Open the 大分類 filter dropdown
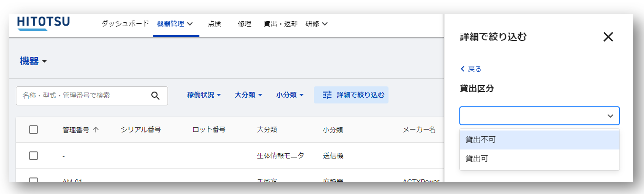The height and width of the screenshot is (194, 644). pyautogui.click(x=248, y=95)
